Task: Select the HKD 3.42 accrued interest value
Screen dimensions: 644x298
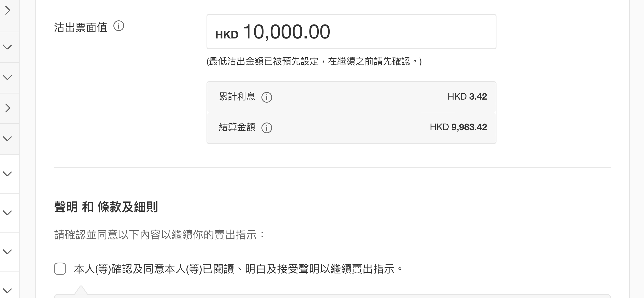Action: coord(467,97)
